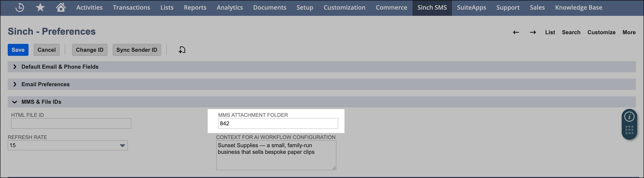Click the Change ID button
644x178 pixels.
[89, 50]
